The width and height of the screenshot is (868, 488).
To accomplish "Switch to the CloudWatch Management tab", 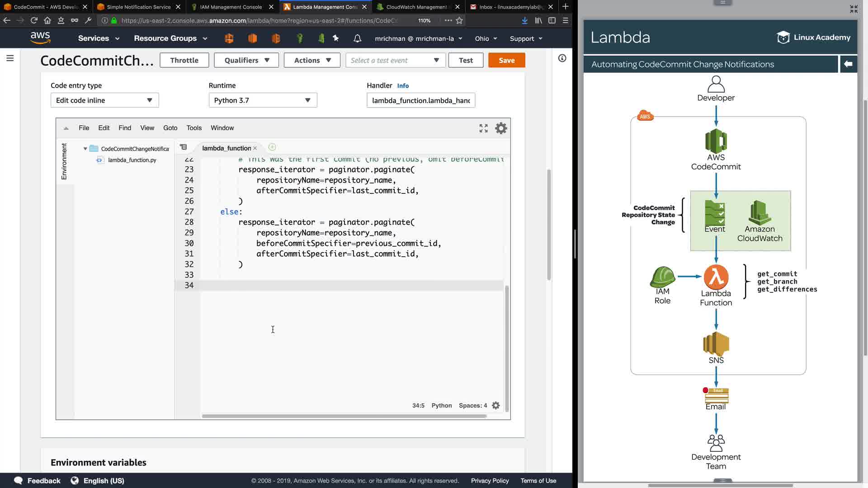I will tap(416, 7).
